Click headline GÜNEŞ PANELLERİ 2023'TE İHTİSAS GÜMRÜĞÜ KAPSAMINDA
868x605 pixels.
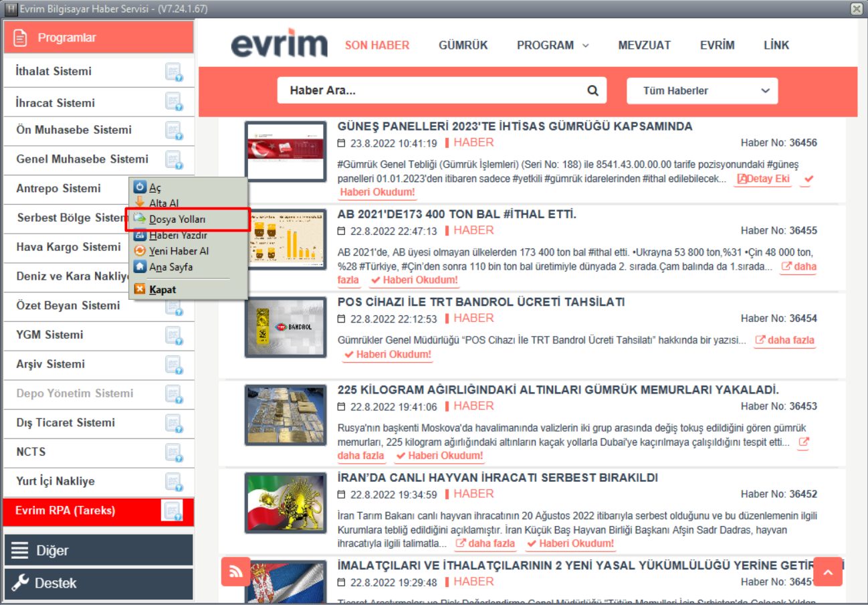pyautogui.click(x=515, y=126)
